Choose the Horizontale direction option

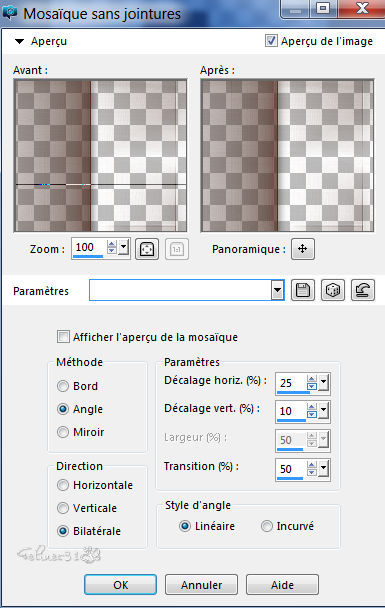[63, 485]
